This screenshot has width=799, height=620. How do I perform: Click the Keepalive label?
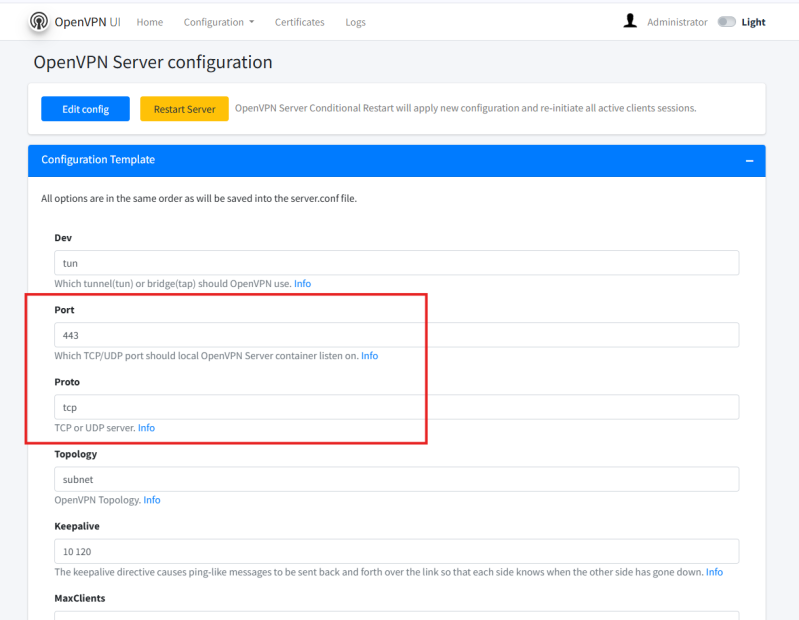pos(77,526)
